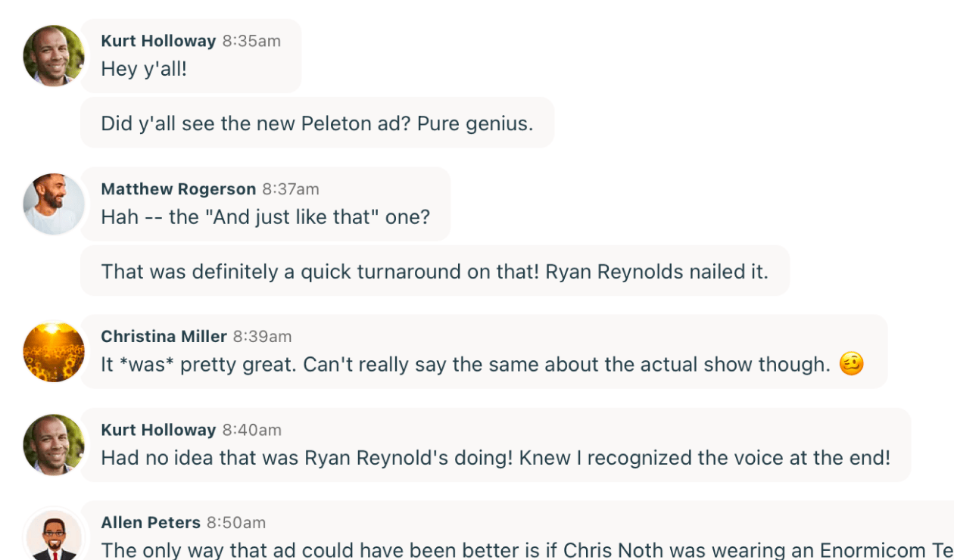
Task: Click the 8:50am timestamp
Action: [x=236, y=522]
